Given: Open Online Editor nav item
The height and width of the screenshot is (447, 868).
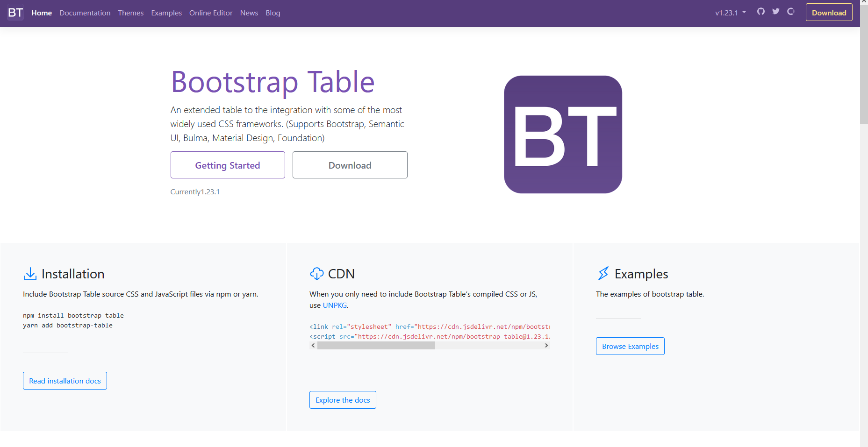Looking at the screenshot, I should (211, 13).
